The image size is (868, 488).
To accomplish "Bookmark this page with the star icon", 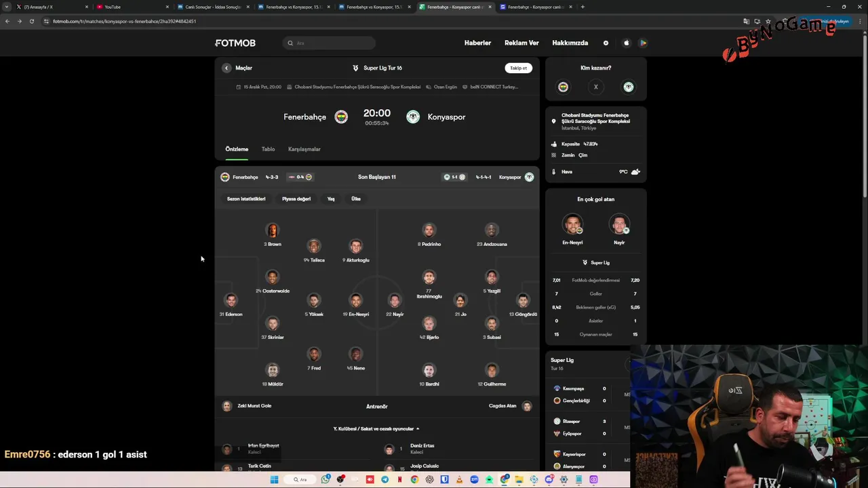I will [x=768, y=21].
